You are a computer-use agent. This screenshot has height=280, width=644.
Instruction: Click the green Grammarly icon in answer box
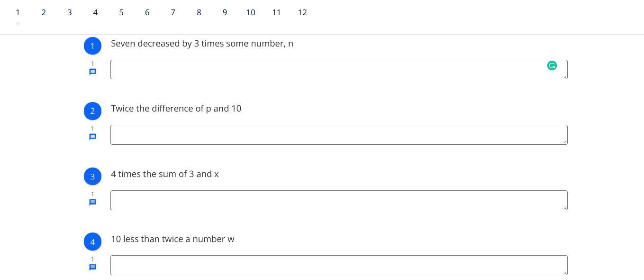click(552, 65)
